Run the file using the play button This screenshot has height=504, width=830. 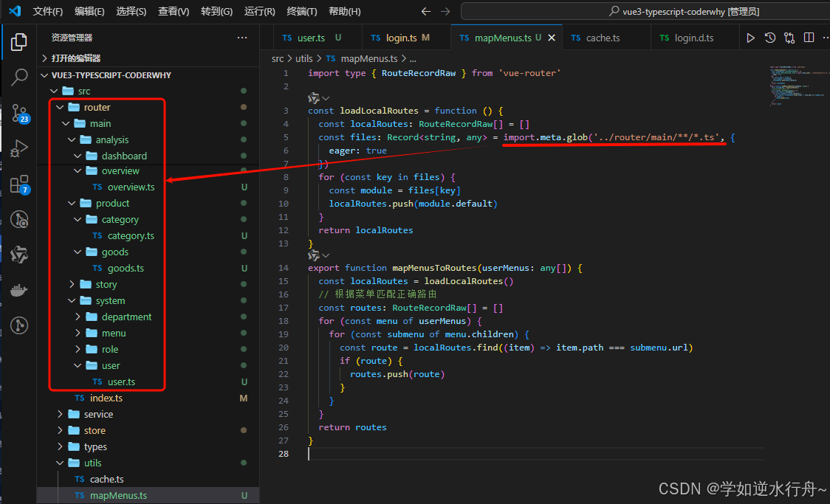750,38
